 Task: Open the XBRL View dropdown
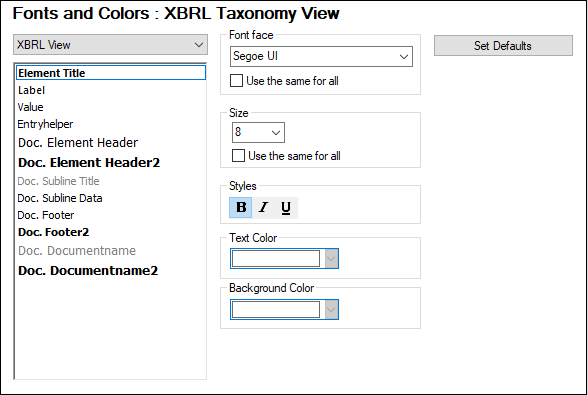click(110, 45)
